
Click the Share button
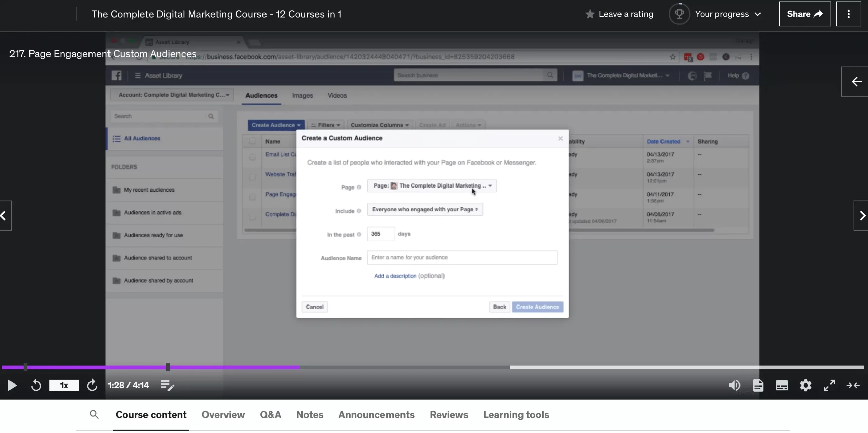(x=805, y=14)
